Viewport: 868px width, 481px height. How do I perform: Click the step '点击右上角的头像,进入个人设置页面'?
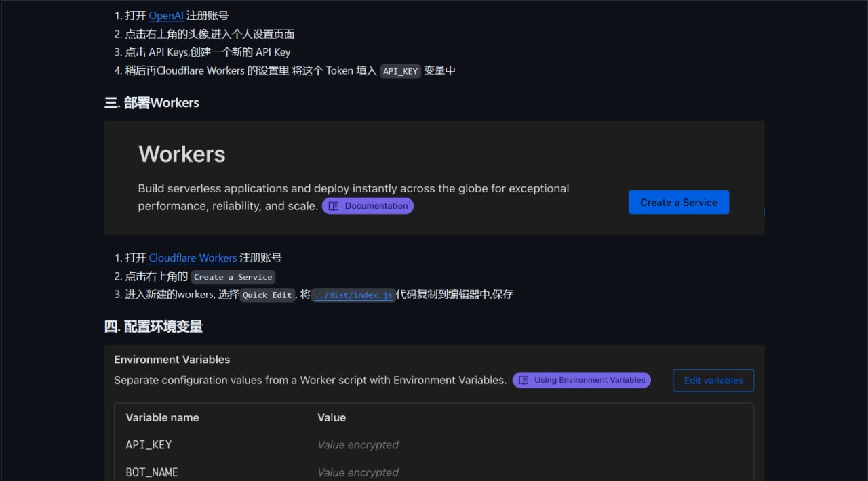click(x=210, y=34)
